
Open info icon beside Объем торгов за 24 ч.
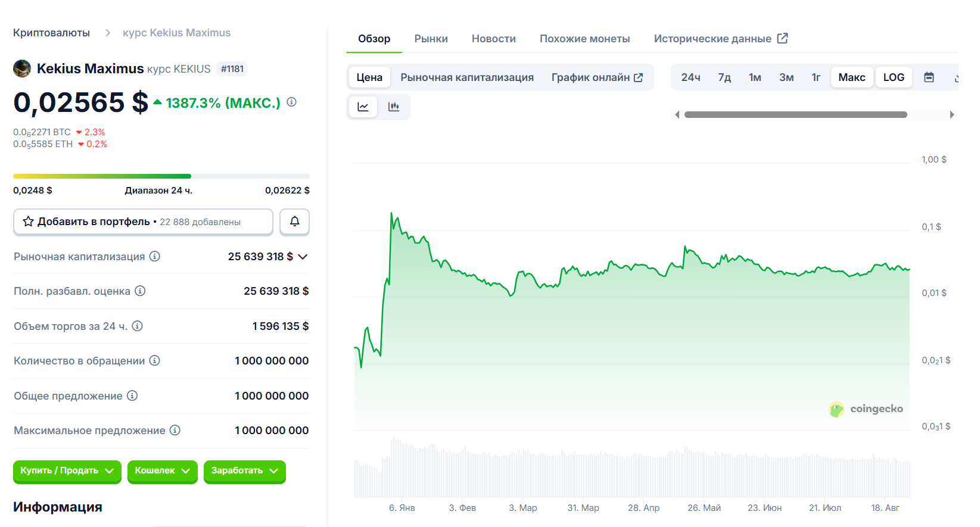coord(137,326)
